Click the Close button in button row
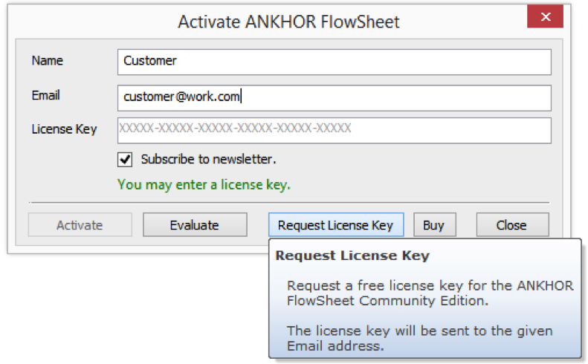 (512, 225)
